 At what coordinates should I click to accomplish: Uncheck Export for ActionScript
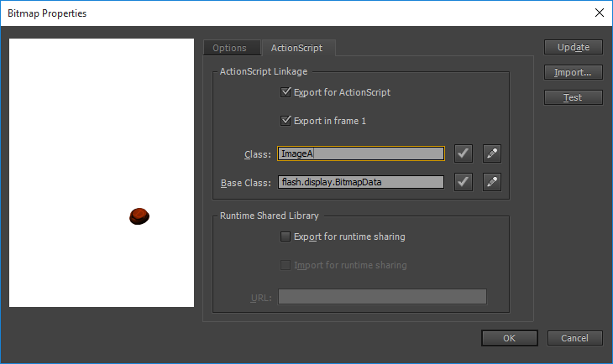coord(286,92)
